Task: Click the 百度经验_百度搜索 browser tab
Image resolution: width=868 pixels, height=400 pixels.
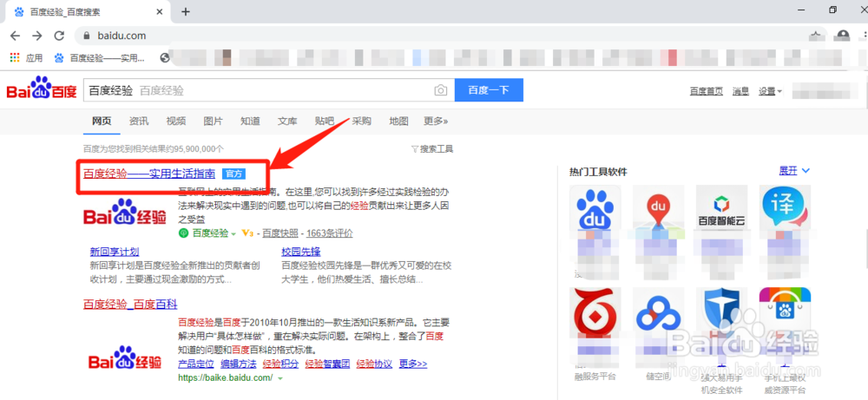Action: tap(89, 11)
